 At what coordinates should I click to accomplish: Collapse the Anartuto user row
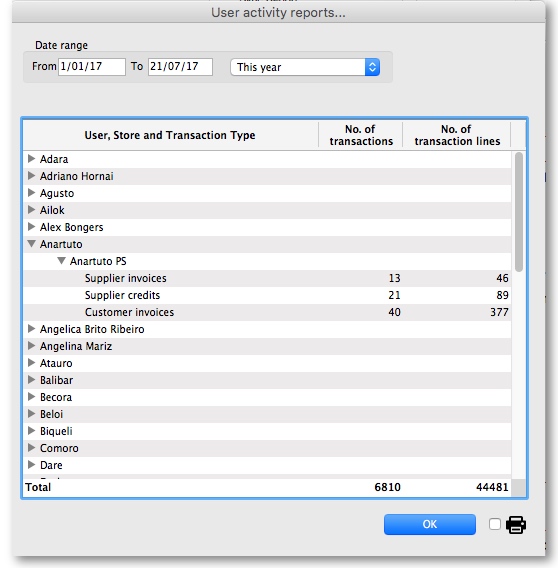tap(32, 244)
